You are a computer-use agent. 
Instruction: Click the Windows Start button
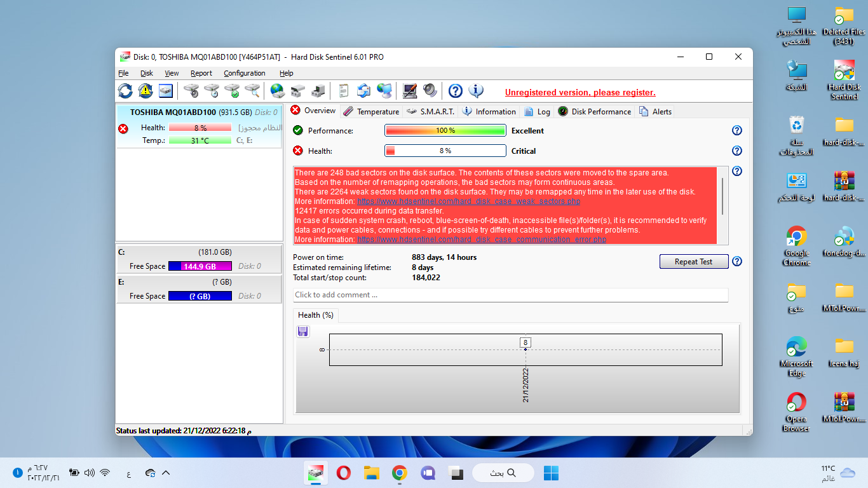tap(551, 473)
